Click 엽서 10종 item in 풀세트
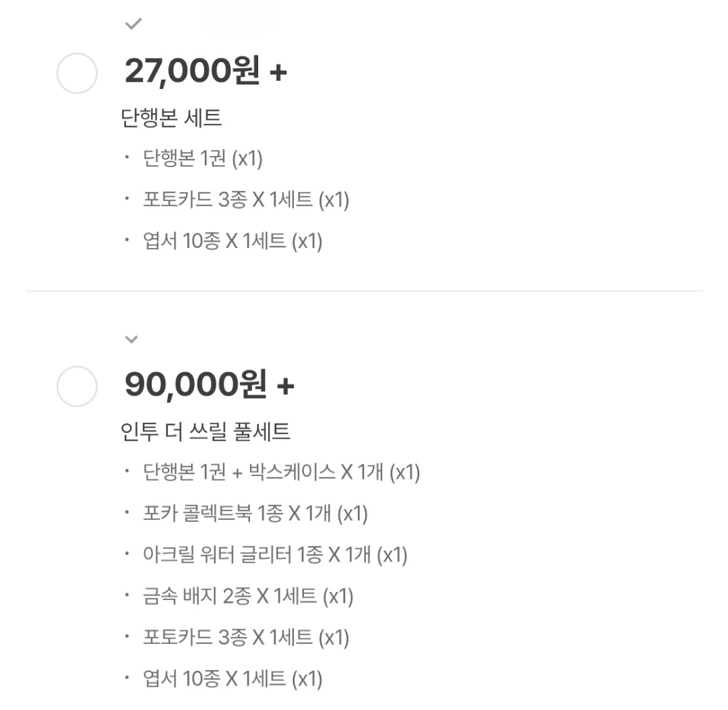728x710 pixels. (x=233, y=679)
